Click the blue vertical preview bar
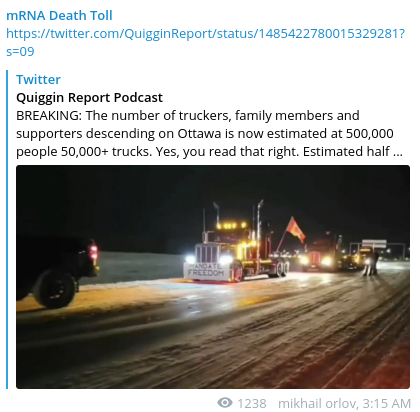 (x=7, y=229)
